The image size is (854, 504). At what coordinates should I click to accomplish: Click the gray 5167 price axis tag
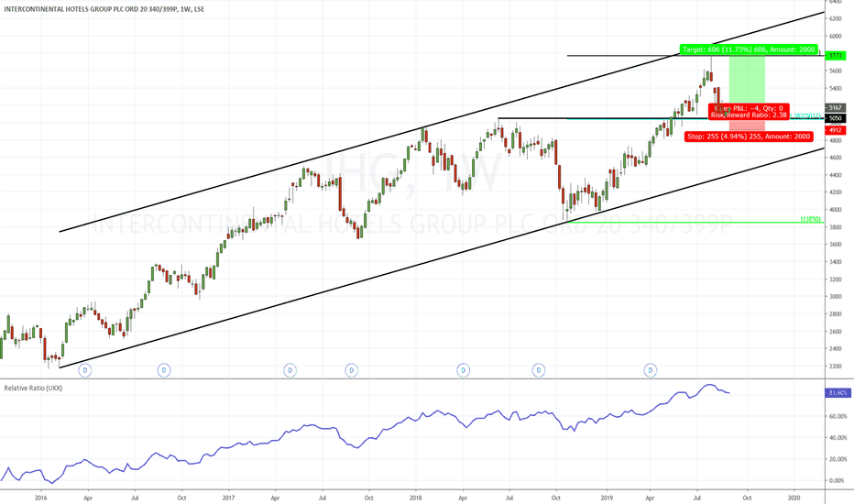[x=836, y=108]
